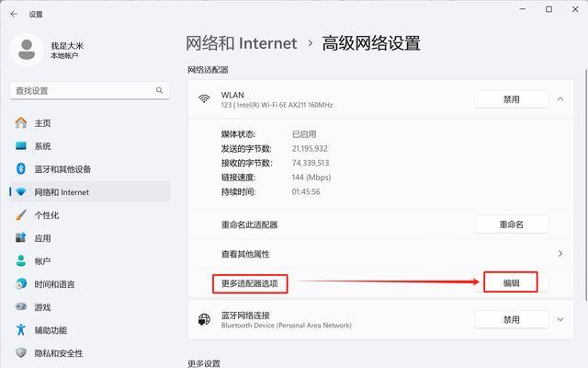The image size is (588, 368).
Task: Click the 已启用 media state value
Action: coord(304,134)
